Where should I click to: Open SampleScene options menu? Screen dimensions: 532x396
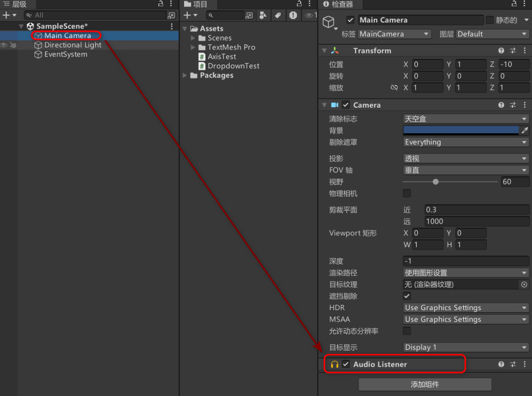(171, 26)
